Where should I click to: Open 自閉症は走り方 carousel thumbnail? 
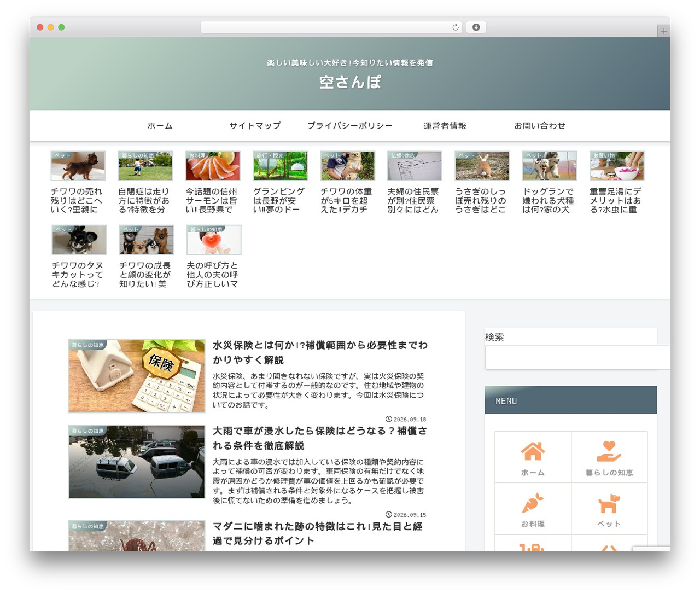click(145, 166)
